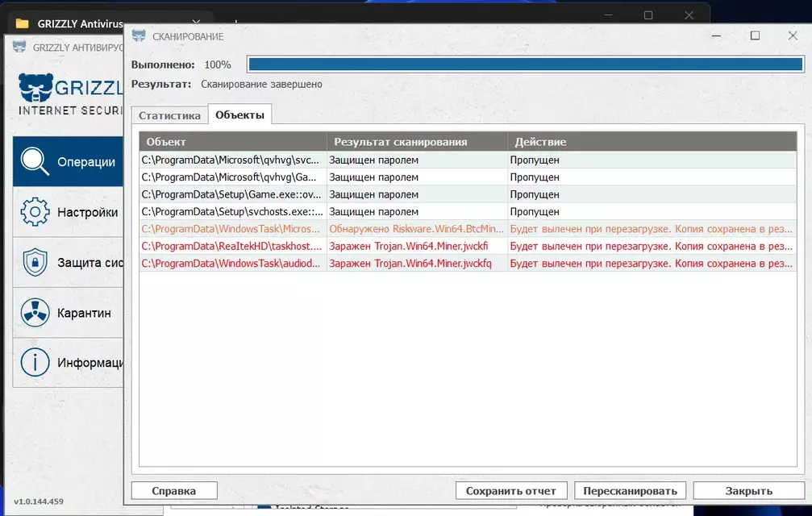Save the report with Сохранить отчет
The image size is (812, 516).
click(x=511, y=491)
